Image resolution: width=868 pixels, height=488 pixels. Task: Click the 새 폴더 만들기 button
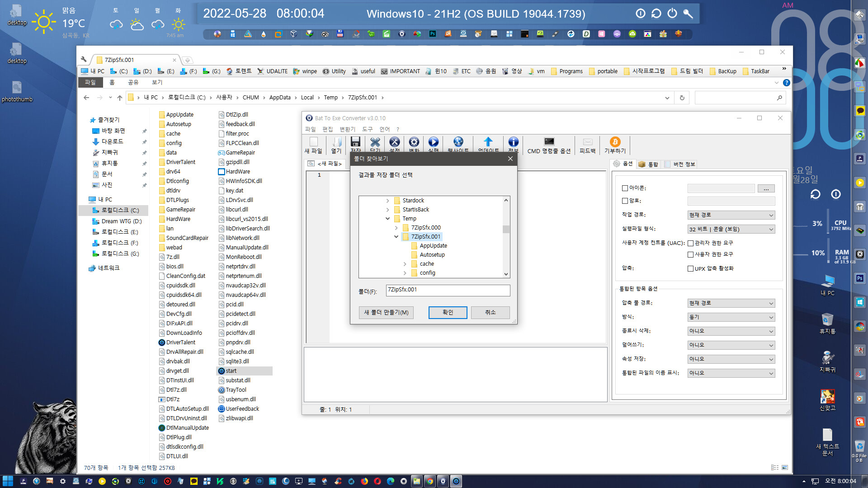tap(386, 312)
